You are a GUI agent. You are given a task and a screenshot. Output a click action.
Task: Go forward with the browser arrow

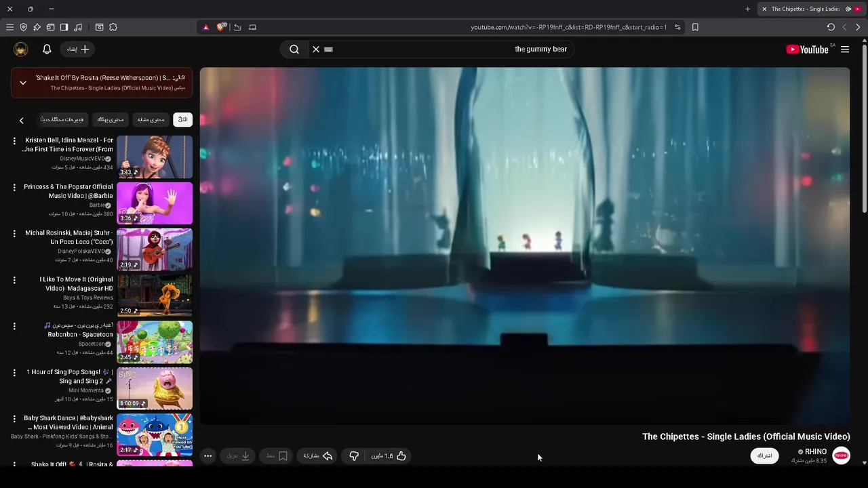pyautogui.click(x=844, y=27)
